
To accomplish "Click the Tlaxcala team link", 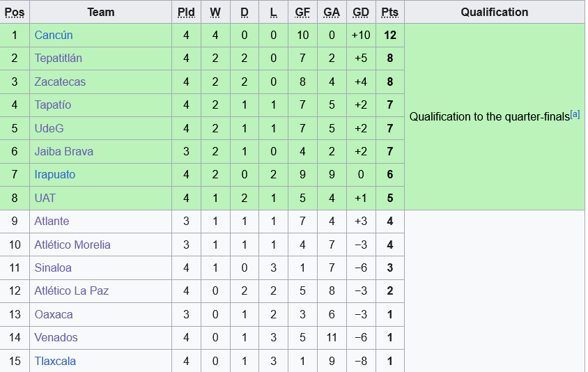I will 55,361.
